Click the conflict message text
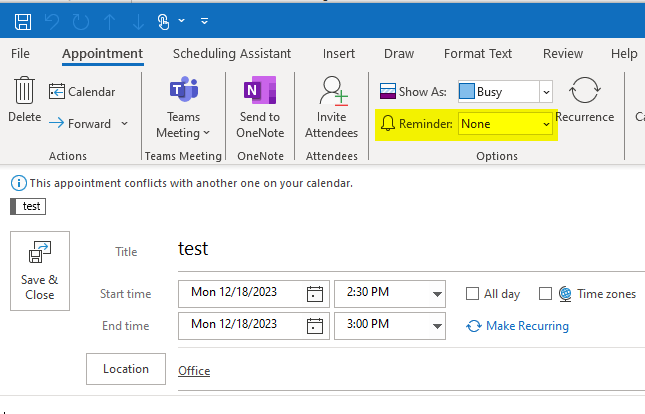 [191, 183]
